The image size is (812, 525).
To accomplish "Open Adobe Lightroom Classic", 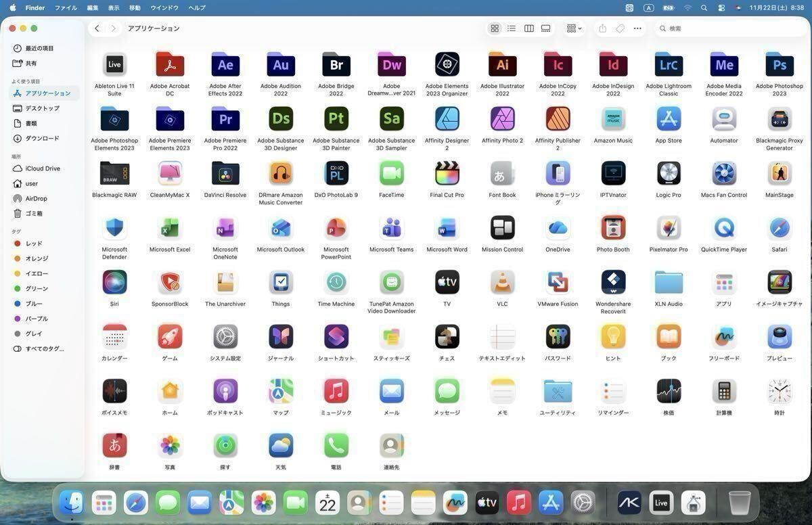I will (x=669, y=65).
